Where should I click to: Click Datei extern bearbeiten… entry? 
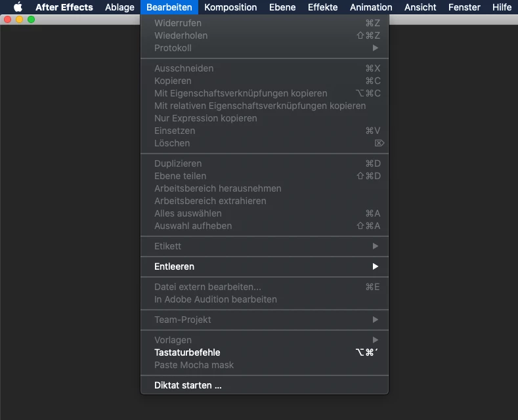(265, 287)
